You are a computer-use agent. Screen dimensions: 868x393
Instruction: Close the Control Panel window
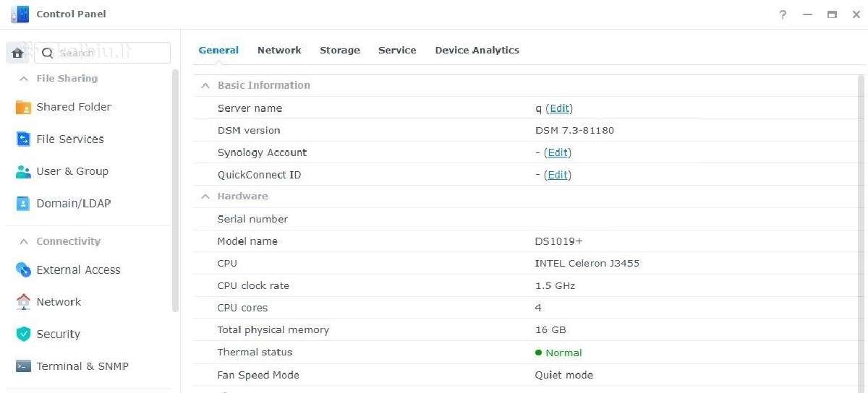coord(856,14)
